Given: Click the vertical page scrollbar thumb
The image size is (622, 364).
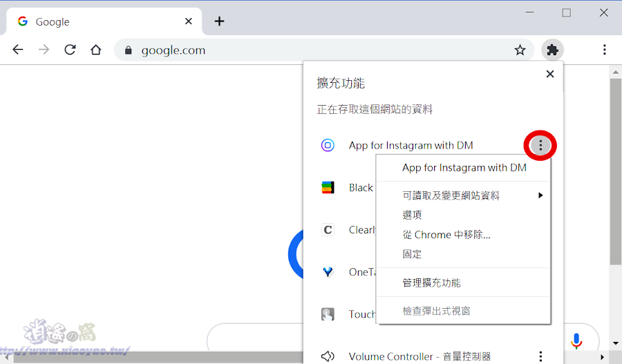Looking at the screenshot, I should (615, 171).
